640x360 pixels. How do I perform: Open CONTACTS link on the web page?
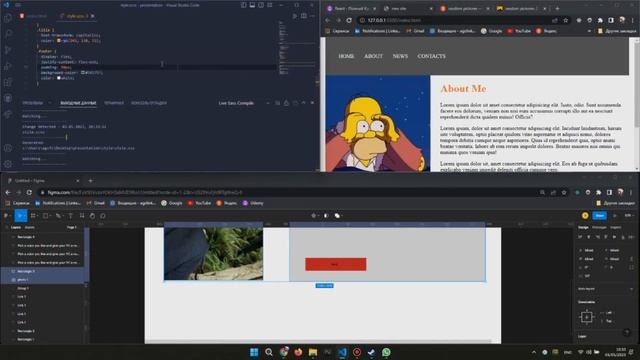[x=431, y=56]
